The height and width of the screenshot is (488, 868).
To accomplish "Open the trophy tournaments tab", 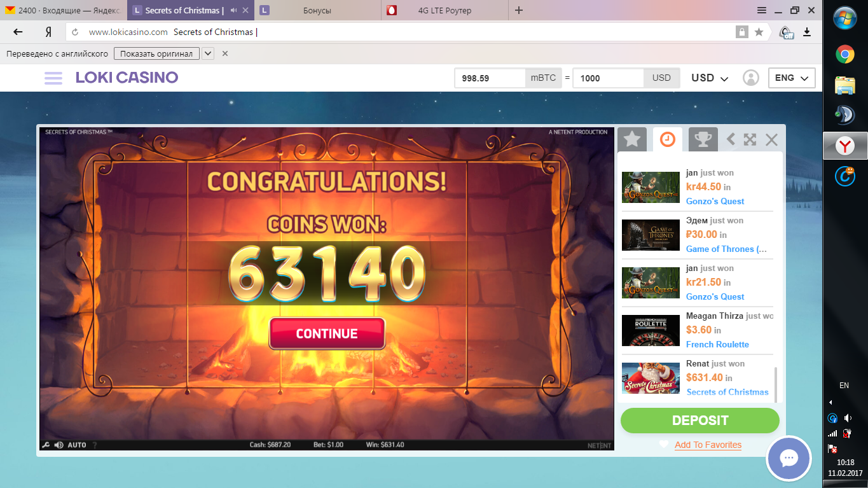I will pos(703,139).
